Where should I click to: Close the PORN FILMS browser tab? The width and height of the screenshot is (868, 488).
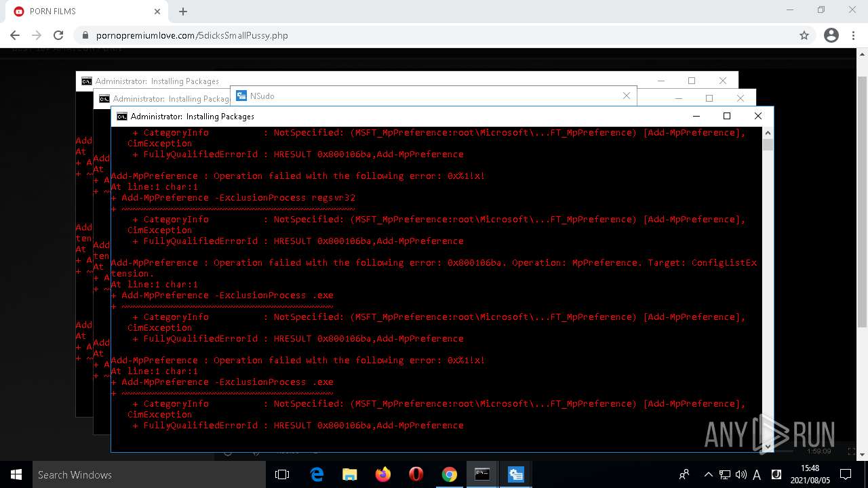(157, 12)
